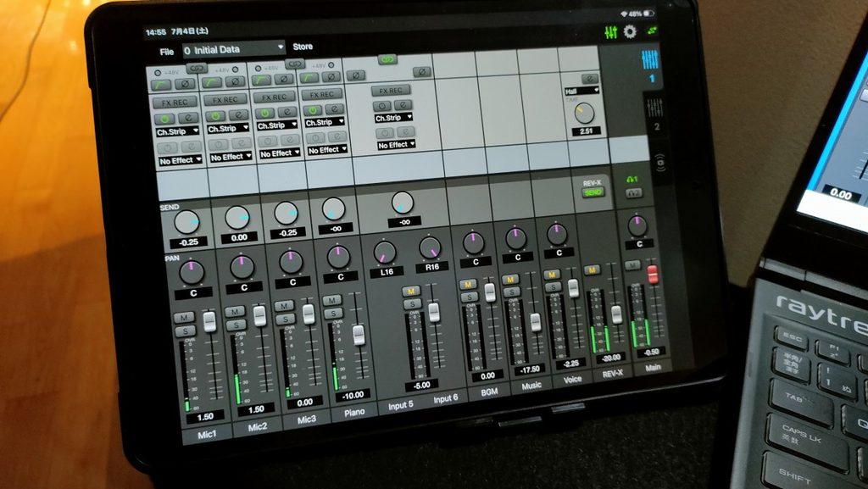This screenshot has height=489, width=868.
Task: Tap the green Steinberg logo icon
Action: click(x=653, y=31)
